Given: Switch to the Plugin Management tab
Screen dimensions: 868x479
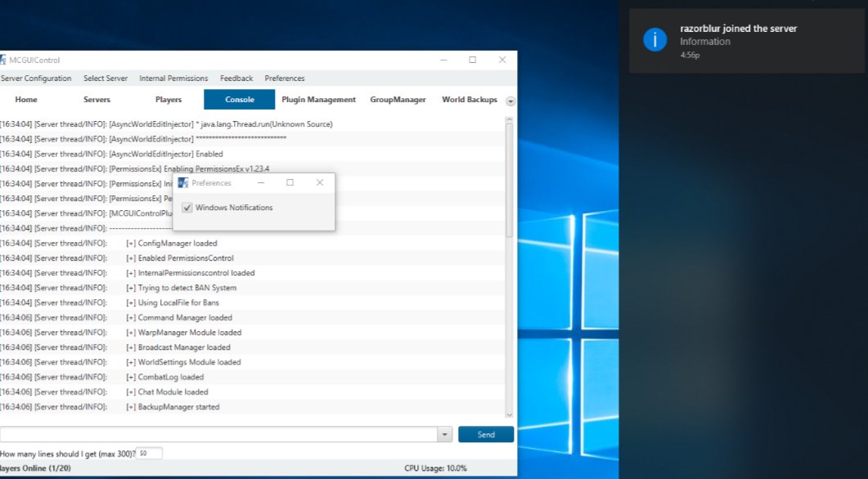Looking at the screenshot, I should [x=318, y=100].
